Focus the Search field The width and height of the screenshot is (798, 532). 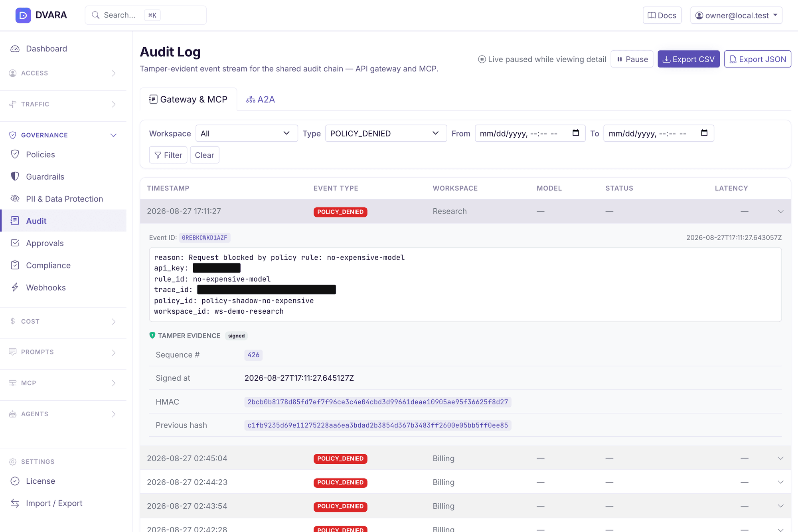coord(146,15)
